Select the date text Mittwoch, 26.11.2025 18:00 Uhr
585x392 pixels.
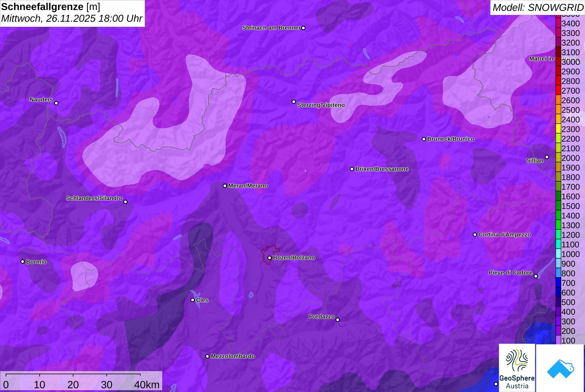pyautogui.click(x=72, y=18)
